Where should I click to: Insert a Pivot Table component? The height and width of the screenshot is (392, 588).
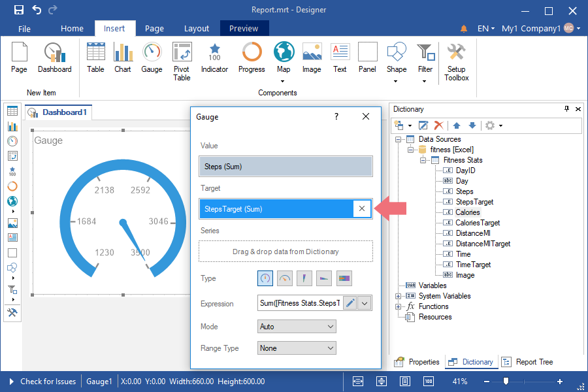[x=182, y=61]
